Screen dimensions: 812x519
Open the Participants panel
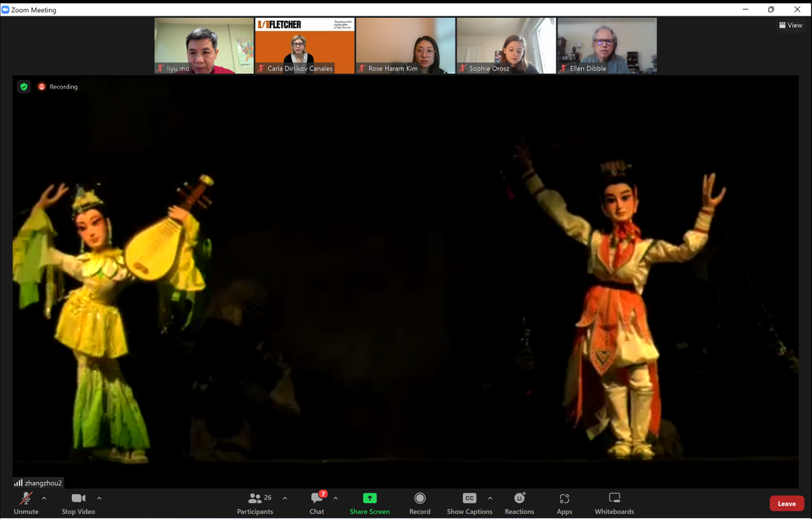click(255, 503)
